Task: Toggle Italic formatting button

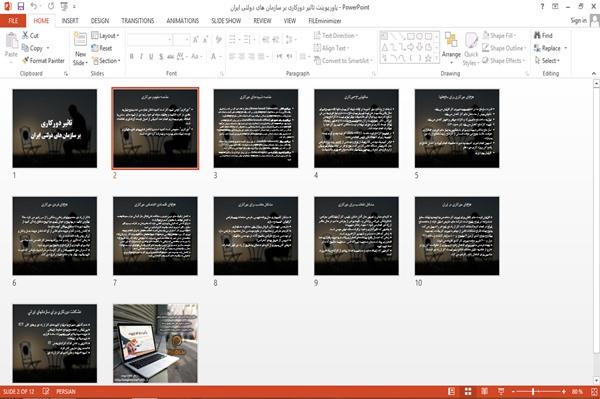Action: [142, 57]
